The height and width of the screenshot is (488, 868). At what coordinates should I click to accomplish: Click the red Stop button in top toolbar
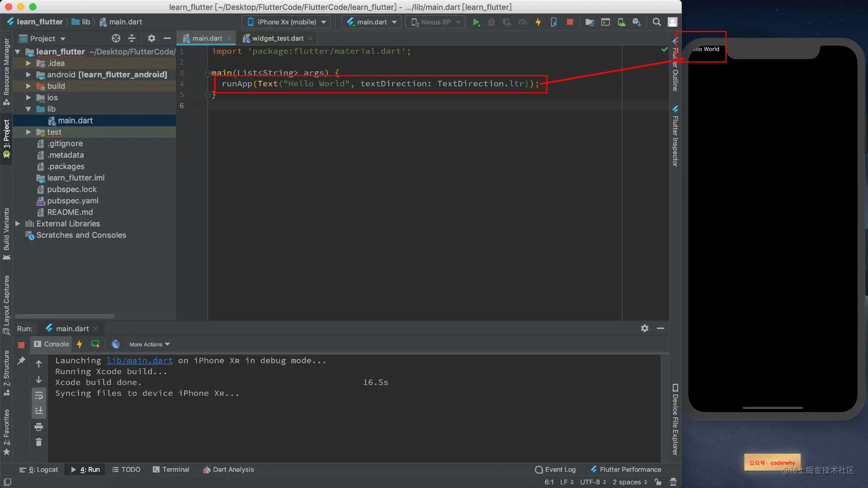[x=570, y=22]
